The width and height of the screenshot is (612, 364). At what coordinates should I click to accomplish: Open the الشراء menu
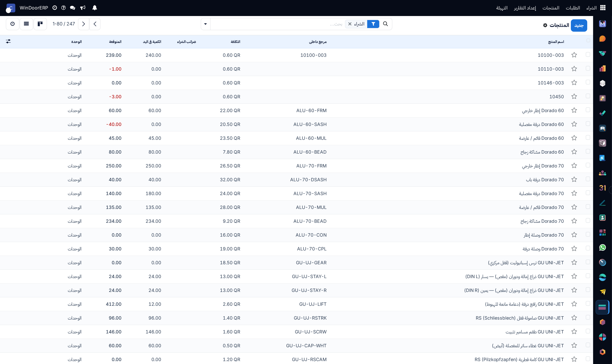click(x=591, y=8)
